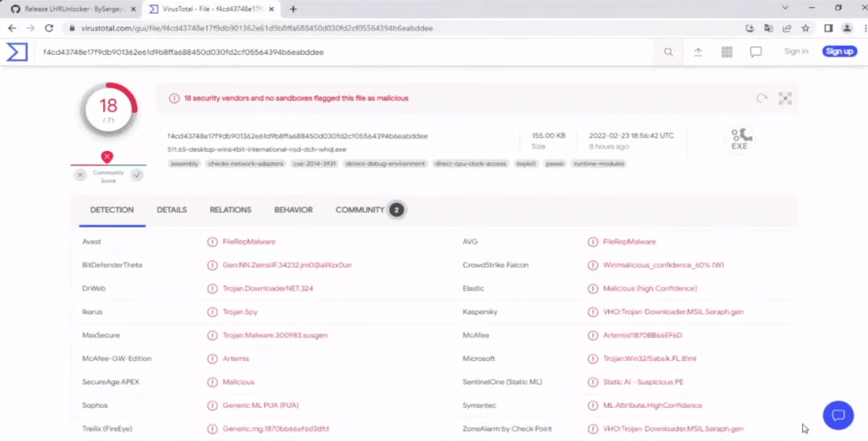Click the EXE file type icon
Screen dimensions: 868x441
[740, 139]
